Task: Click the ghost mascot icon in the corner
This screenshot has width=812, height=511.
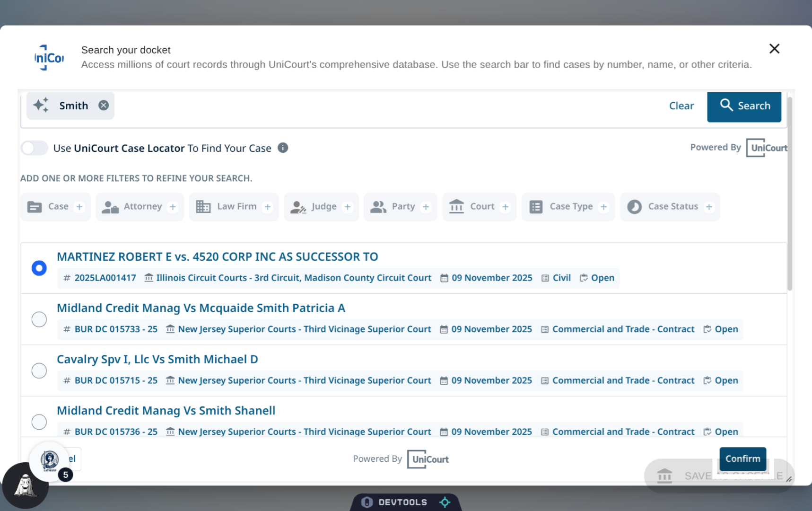Action: [x=25, y=486]
